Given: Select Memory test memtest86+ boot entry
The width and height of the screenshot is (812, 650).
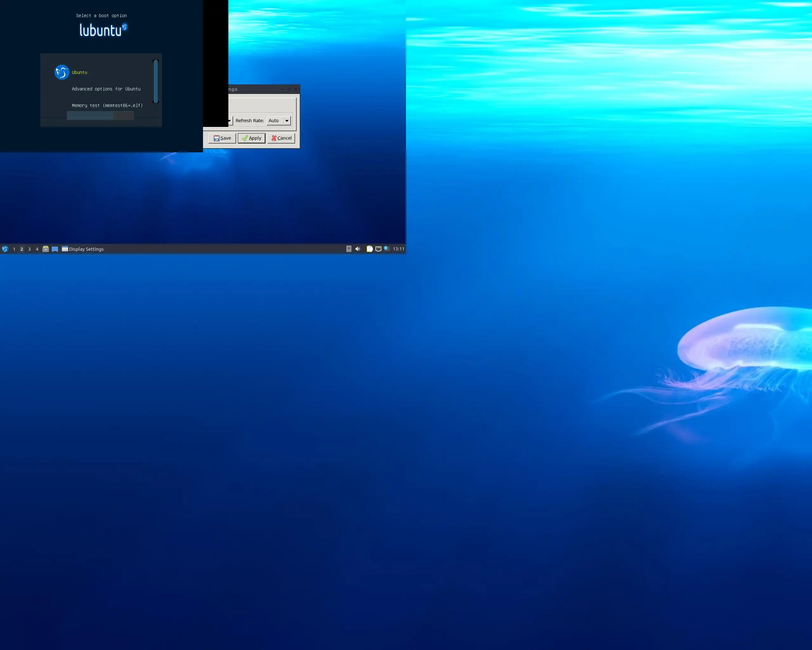Looking at the screenshot, I should 107,105.
